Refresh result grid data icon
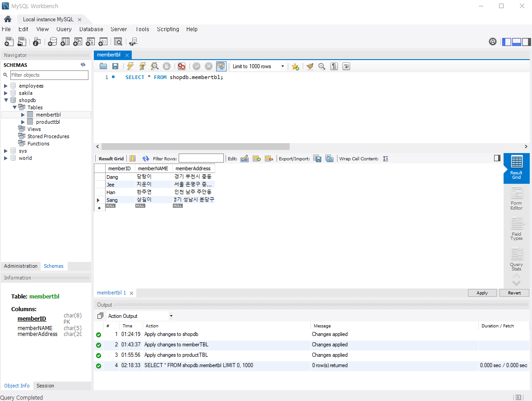The width and height of the screenshot is (532, 401). click(x=146, y=159)
